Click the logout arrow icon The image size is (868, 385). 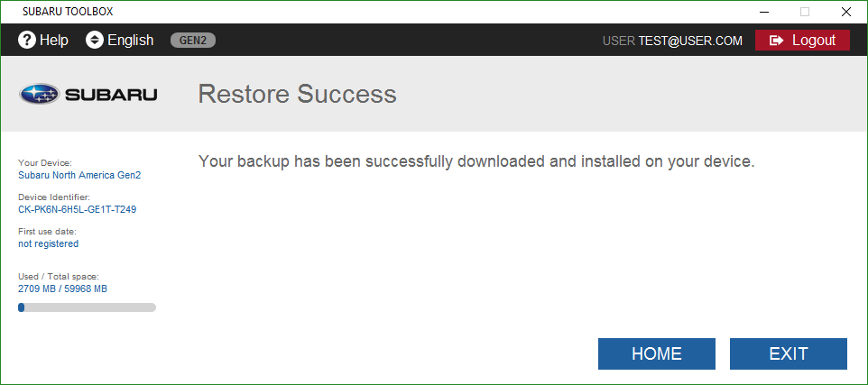pyautogui.click(x=777, y=41)
